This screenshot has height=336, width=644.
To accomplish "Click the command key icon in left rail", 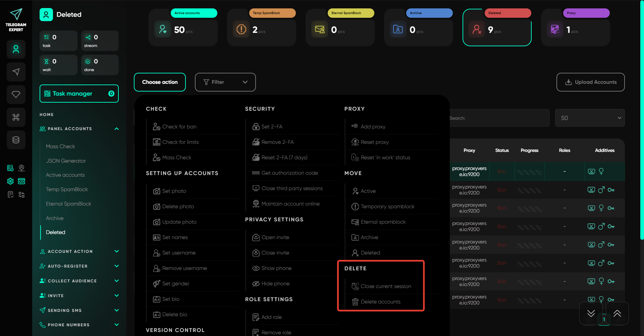I will 16,117.
